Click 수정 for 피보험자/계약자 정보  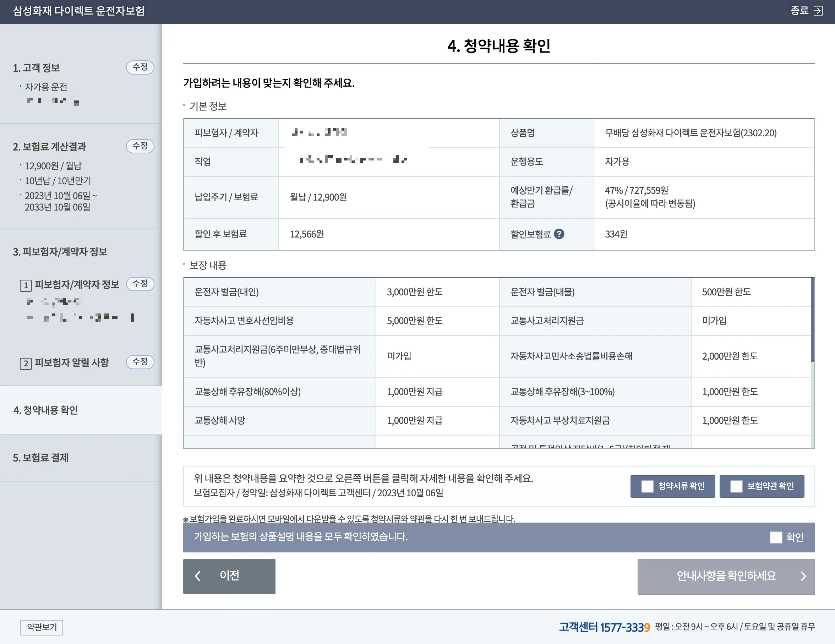tap(140, 284)
